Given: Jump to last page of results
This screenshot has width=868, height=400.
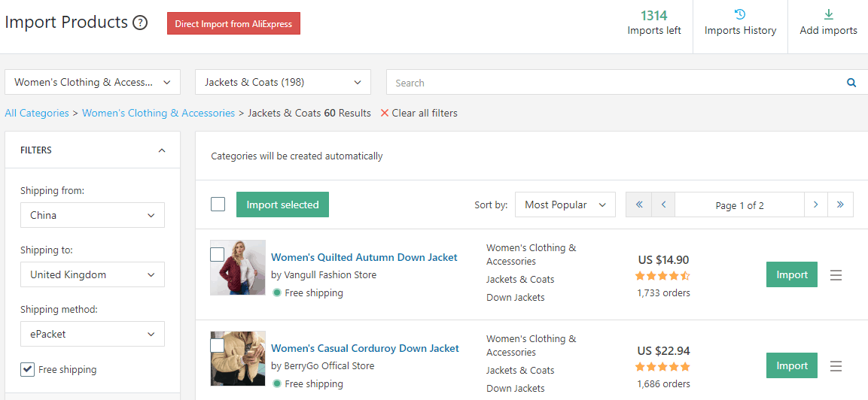Looking at the screenshot, I should coord(840,205).
